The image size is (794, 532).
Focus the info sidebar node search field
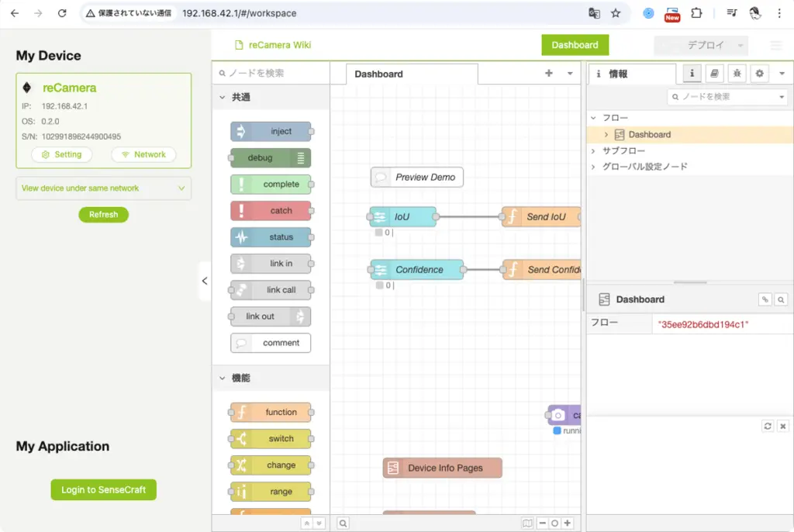(727, 97)
